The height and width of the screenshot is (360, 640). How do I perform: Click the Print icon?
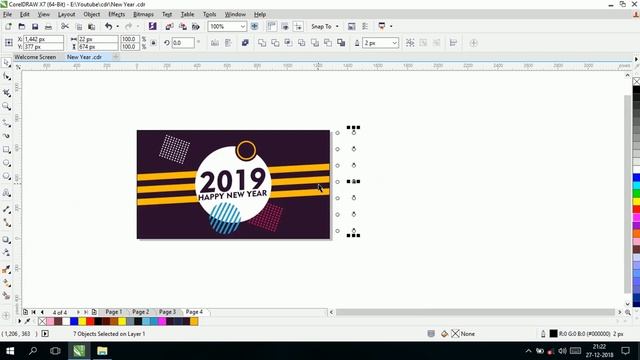click(48, 27)
